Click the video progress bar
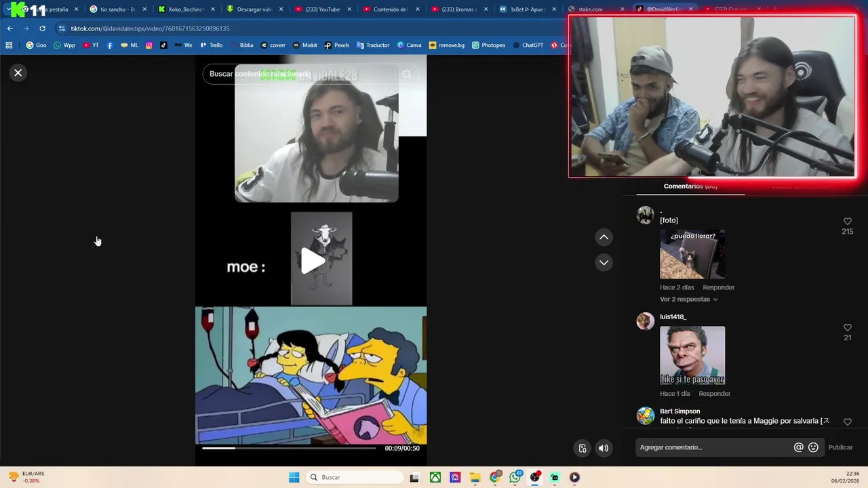Image resolution: width=868 pixels, height=488 pixels. tap(289, 448)
